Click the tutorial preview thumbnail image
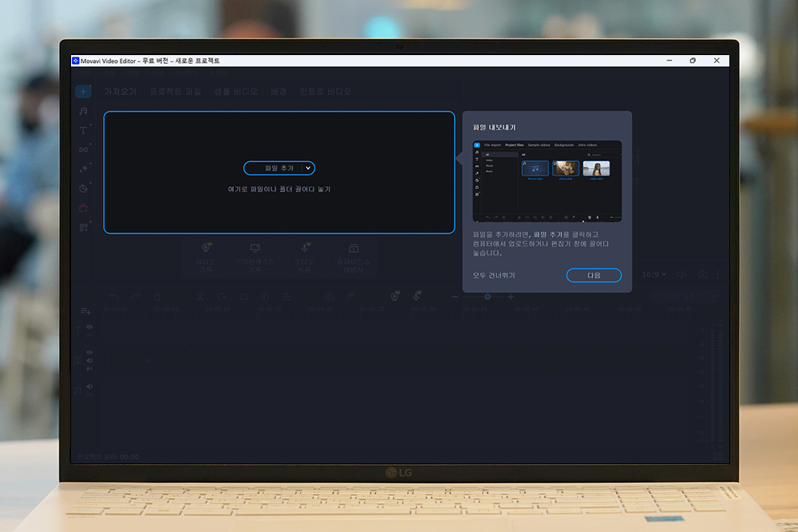Viewport: 798px width, 532px height. tap(547, 182)
